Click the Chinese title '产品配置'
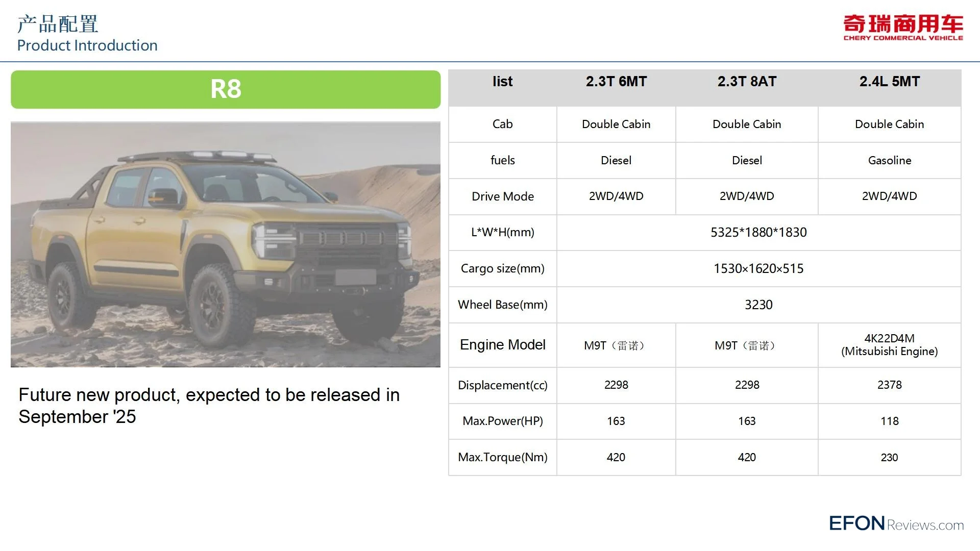Viewport: 980px width, 551px height. tap(58, 24)
